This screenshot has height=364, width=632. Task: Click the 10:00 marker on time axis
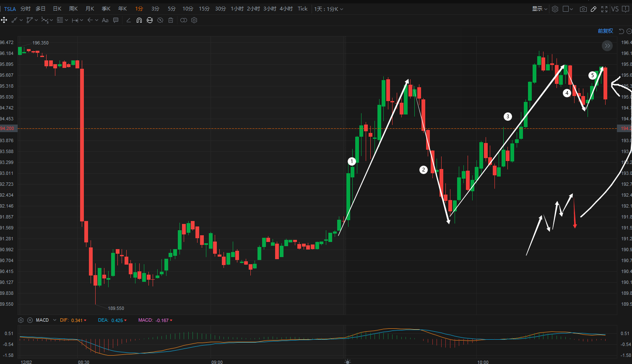pyautogui.click(x=483, y=361)
